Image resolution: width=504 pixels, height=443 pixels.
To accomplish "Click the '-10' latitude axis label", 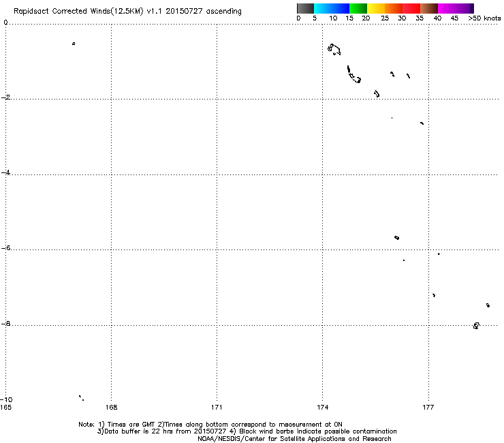I will (6, 399).
